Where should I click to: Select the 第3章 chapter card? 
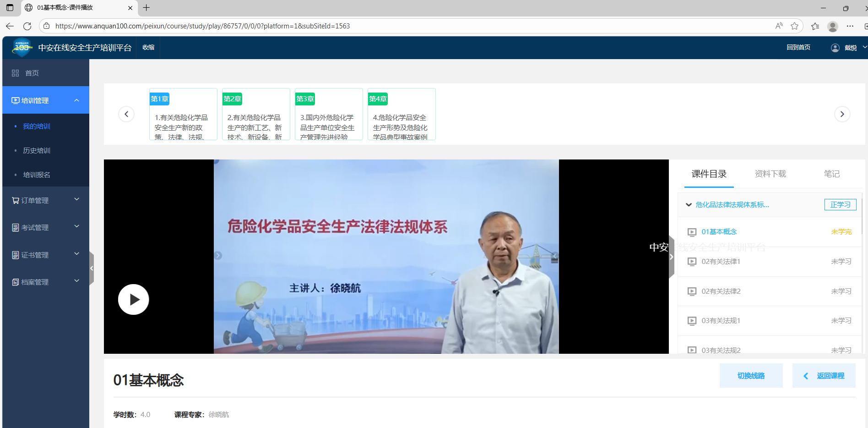[329, 115]
